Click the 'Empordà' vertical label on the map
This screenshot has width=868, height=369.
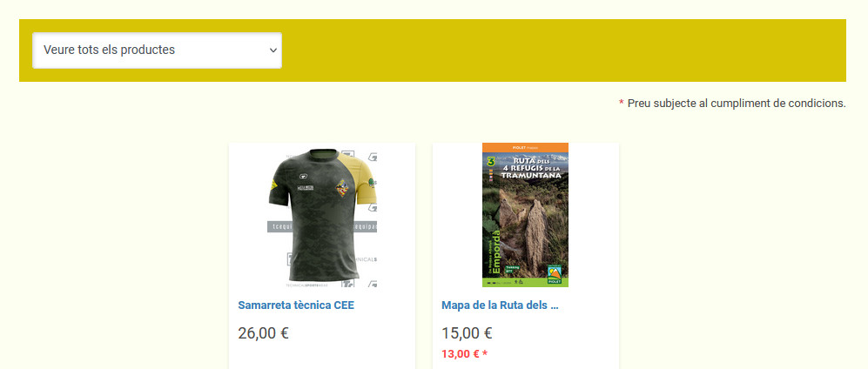[x=496, y=252]
